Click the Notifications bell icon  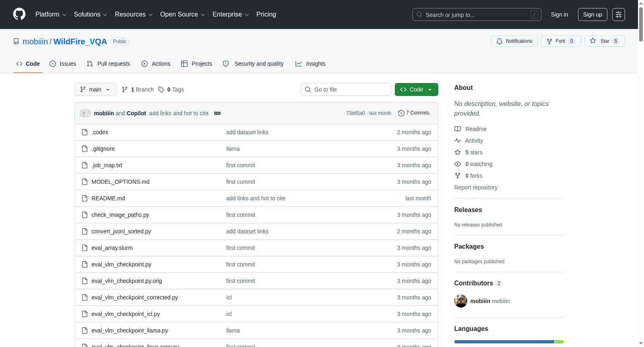500,41
